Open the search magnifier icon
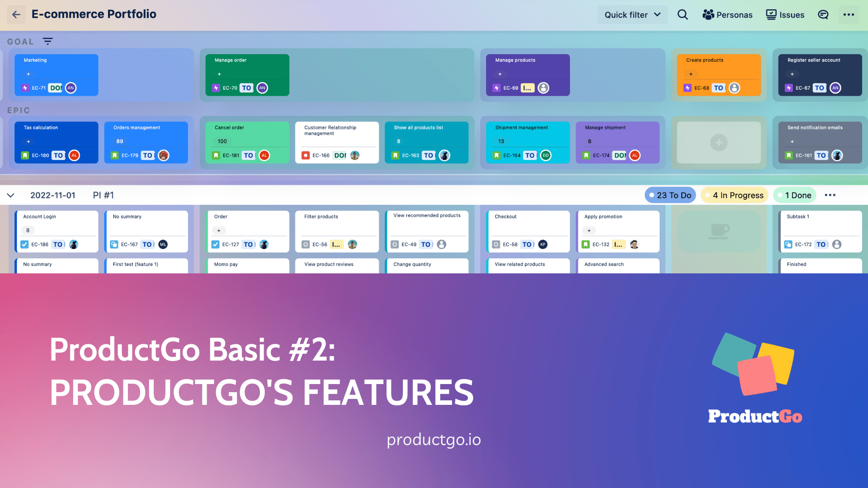The width and height of the screenshot is (868, 488). tap(683, 14)
